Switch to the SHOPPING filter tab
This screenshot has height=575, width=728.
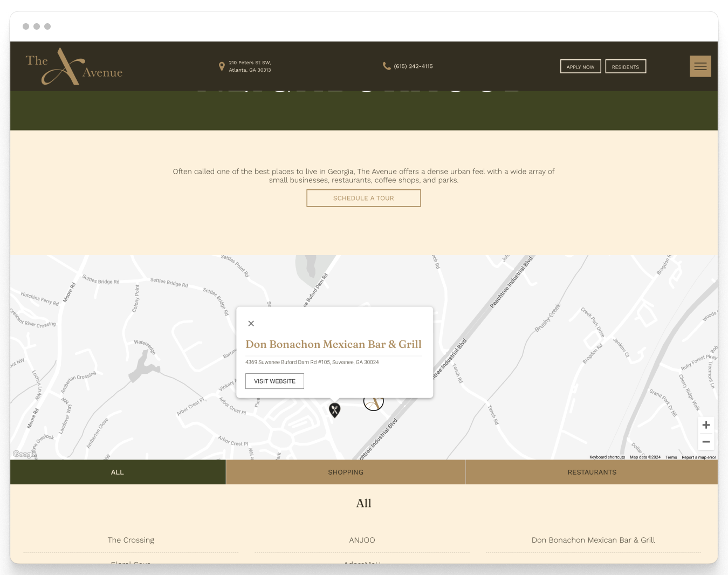346,472
